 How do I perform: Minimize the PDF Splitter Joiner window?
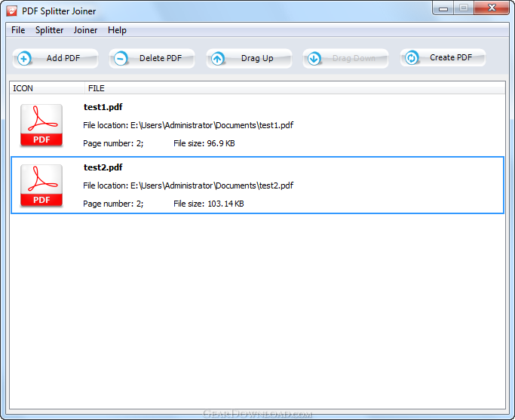tap(443, 8)
